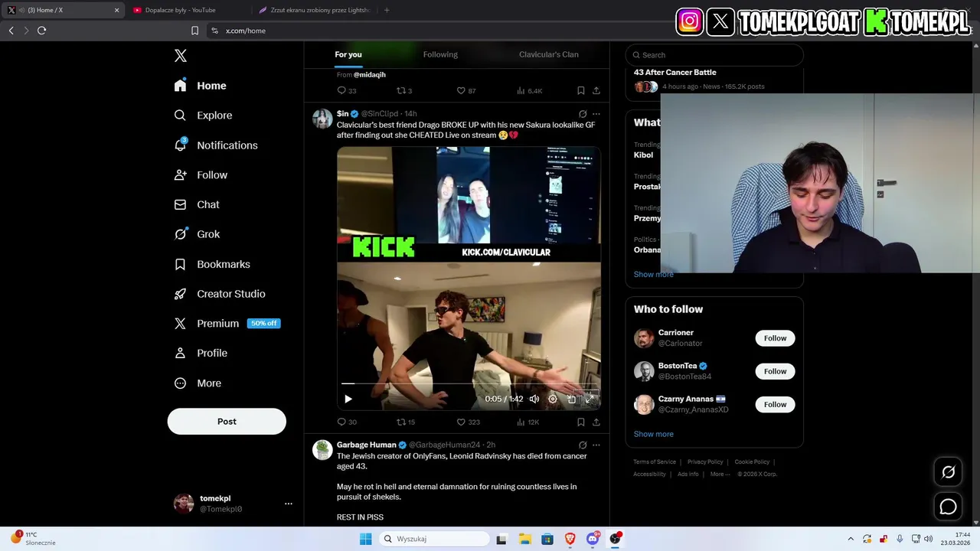Open Windows Start menu

pos(366,539)
